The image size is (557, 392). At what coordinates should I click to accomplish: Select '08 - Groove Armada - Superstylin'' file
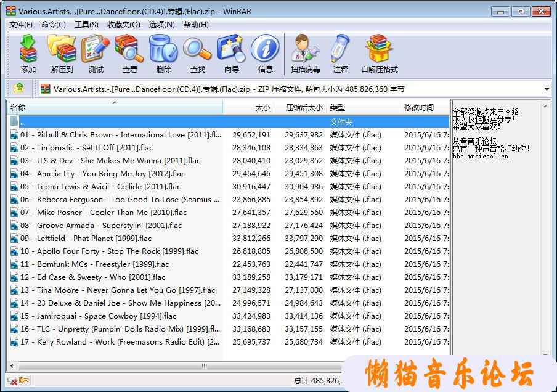(x=101, y=226)
